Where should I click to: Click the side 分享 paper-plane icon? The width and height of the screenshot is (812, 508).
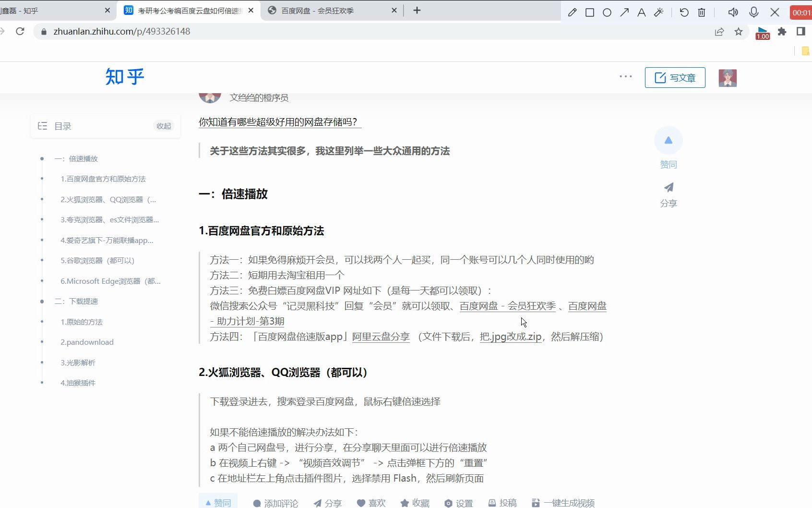(x=669, y=187)
